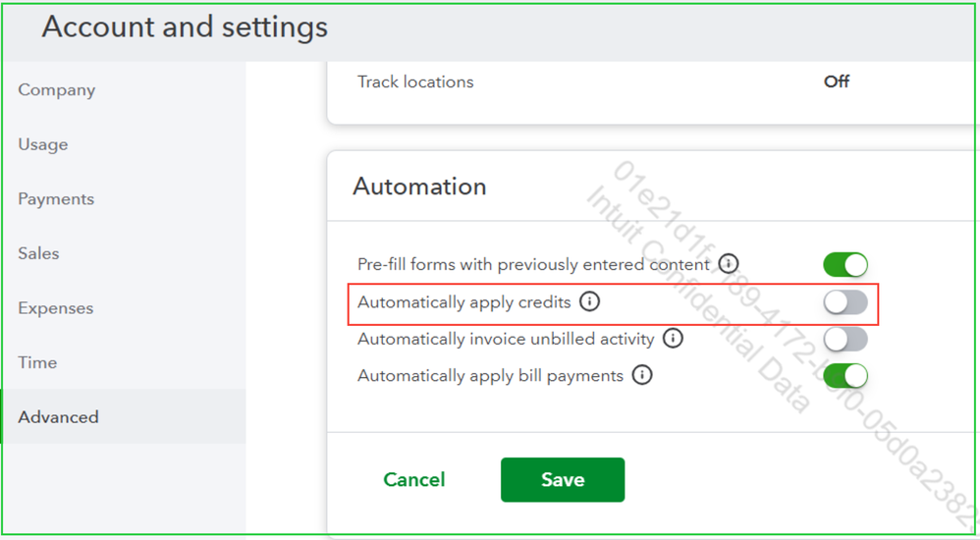
Task: Open the Company settings tab
Action: point(57,90)
